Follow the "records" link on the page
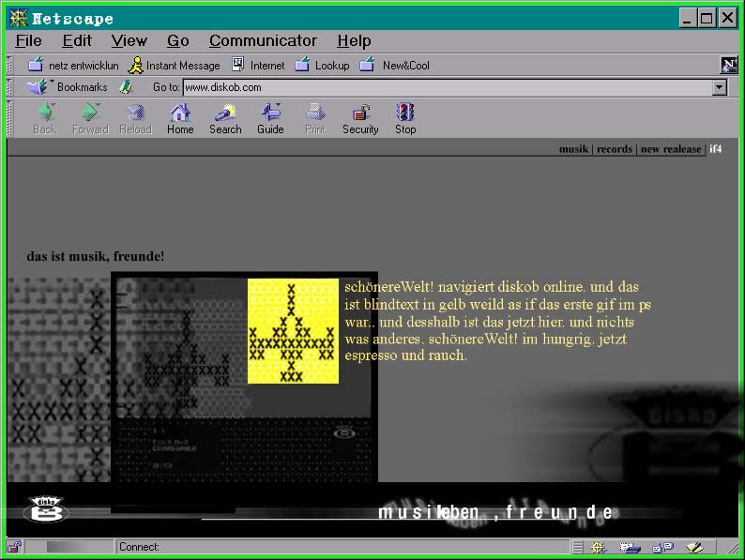The height and width of the screenshot is (560, 745). (x=615, y=149)
